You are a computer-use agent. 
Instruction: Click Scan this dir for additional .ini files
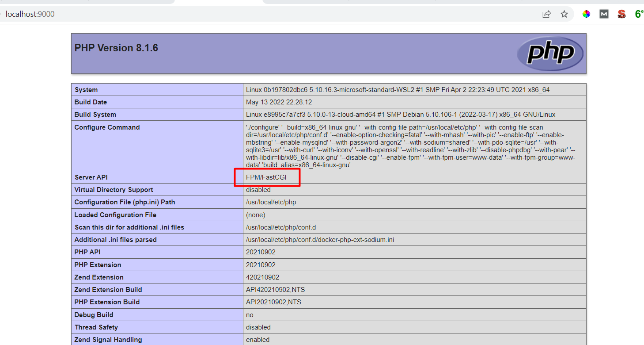129,227
